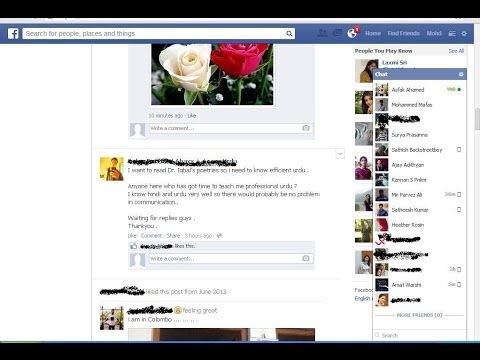
Task: Click Comment on the urdu post
Action: pyautogui.click(x=152, y=236)
